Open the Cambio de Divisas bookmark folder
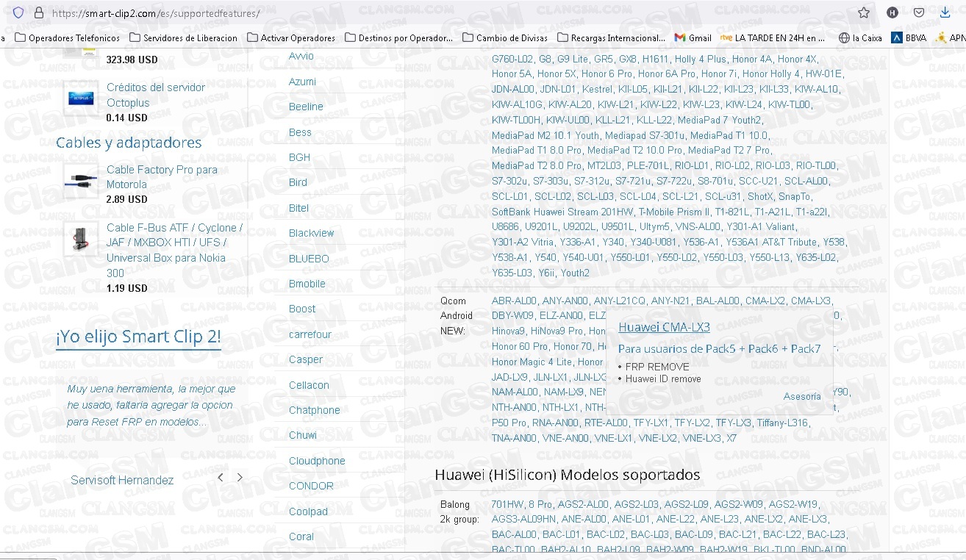 pyautogui.click(x=506, y=37)
